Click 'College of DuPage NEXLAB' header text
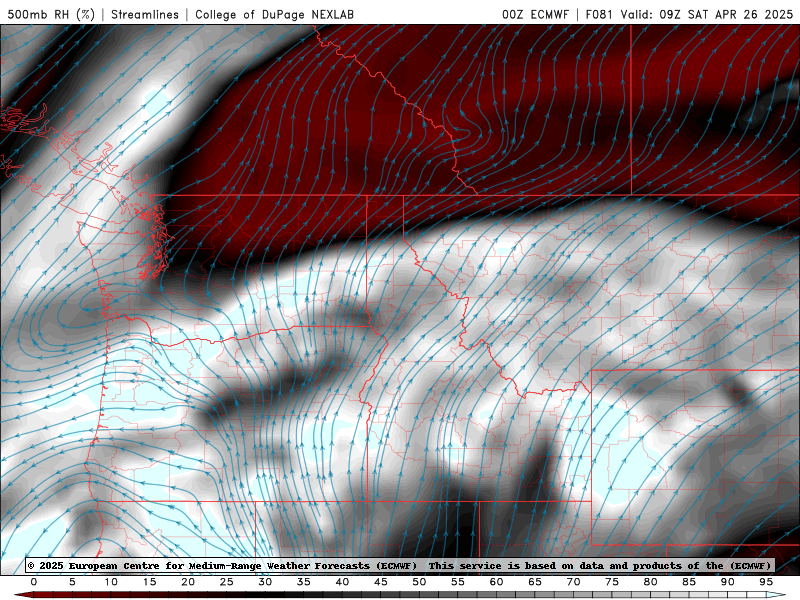 (274, 14)
